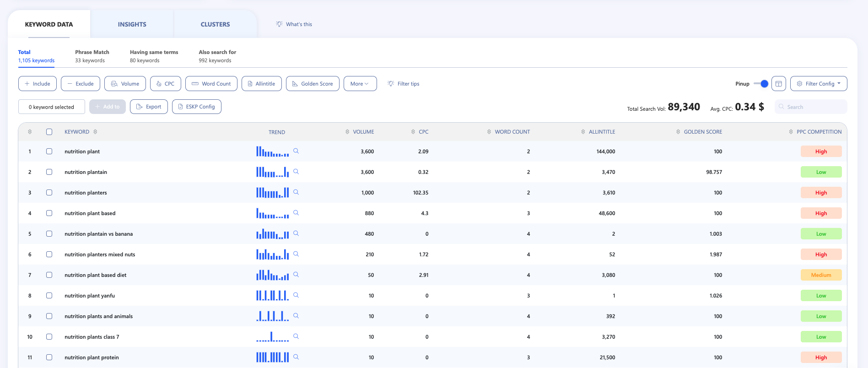Sort by PPC Competition column arrows
Viewport: 868px width, 368px height.
point(791,132)
